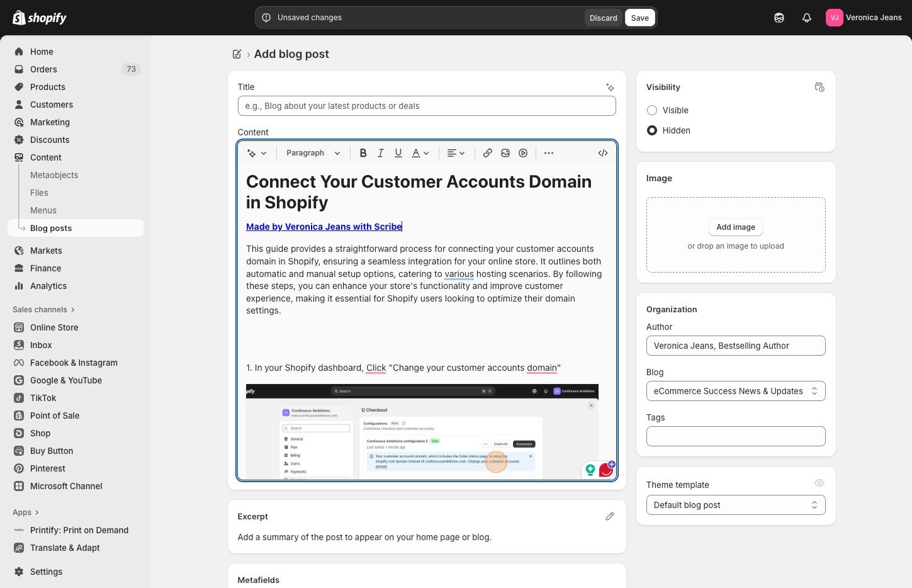Toggle bold formatting in editor toolbar
The height and width of the screenshot is (588, 912).
tap(363, 153)
